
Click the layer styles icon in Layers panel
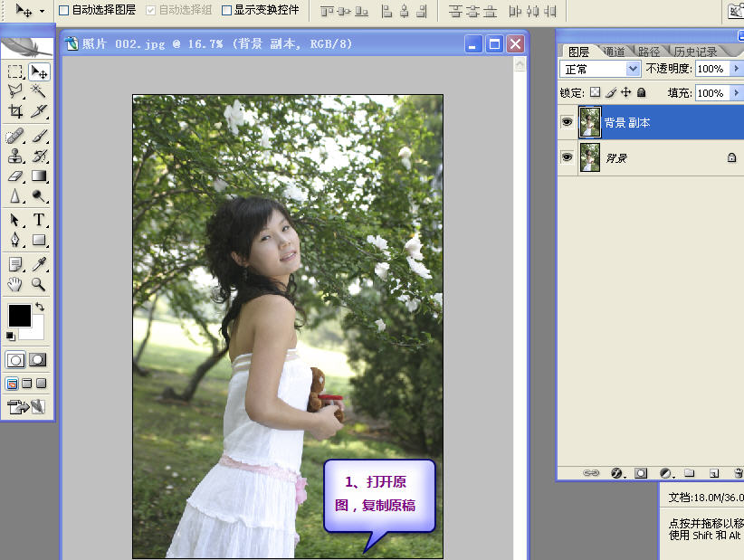tap(616, 473)
